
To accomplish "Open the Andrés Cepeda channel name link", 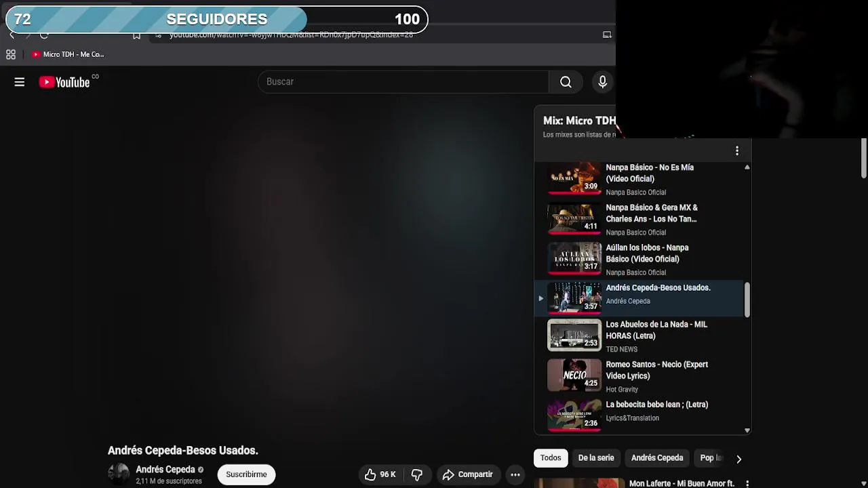I will (165, 470).
